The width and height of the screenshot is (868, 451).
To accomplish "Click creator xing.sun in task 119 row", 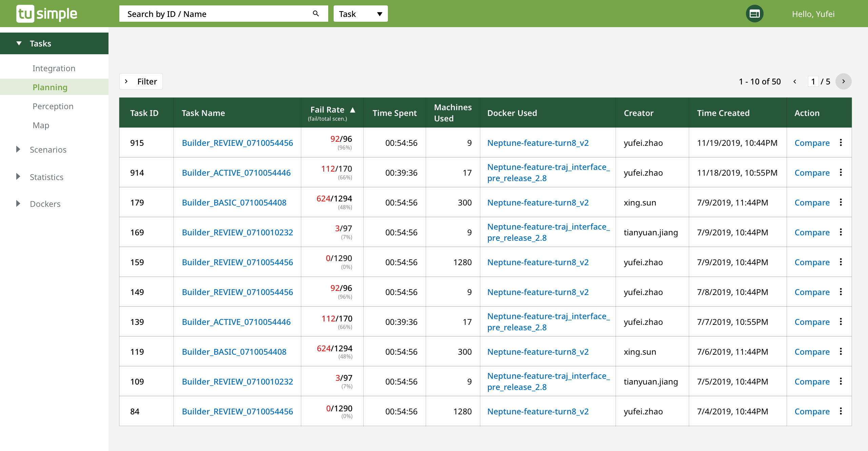I will [640, 352].
